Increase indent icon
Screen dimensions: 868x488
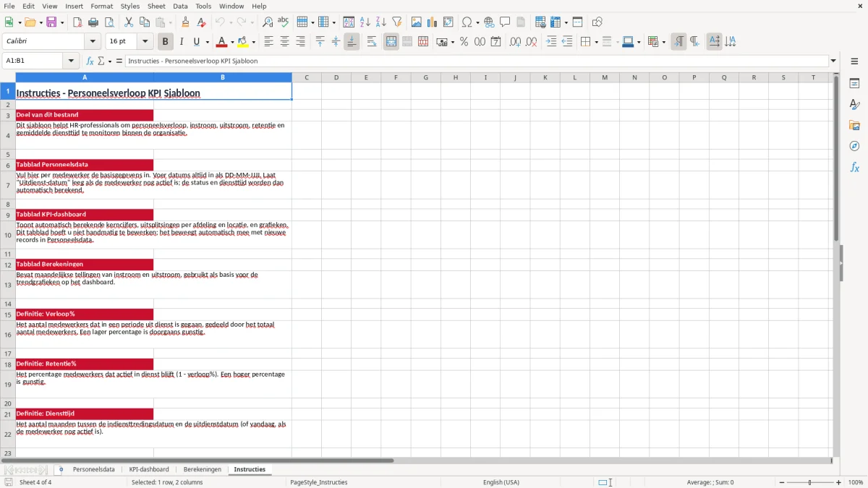pyautogui.click(x=551, y=42)
